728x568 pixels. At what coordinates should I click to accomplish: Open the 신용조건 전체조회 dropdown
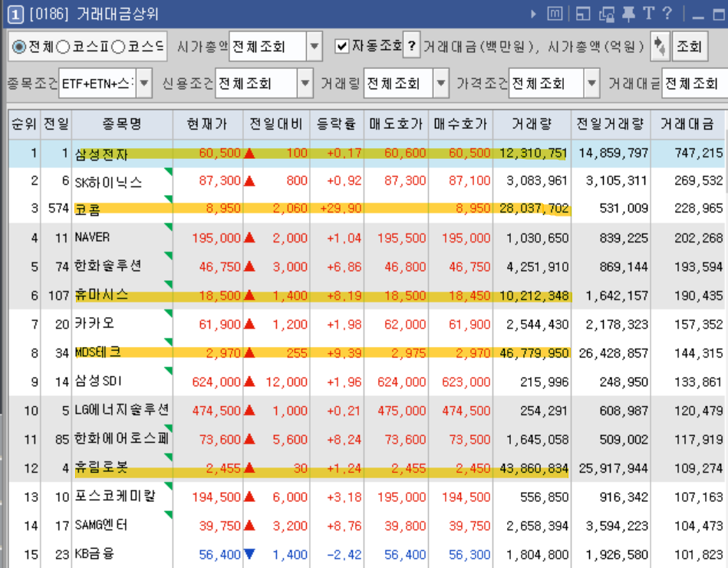pos(305,84)
